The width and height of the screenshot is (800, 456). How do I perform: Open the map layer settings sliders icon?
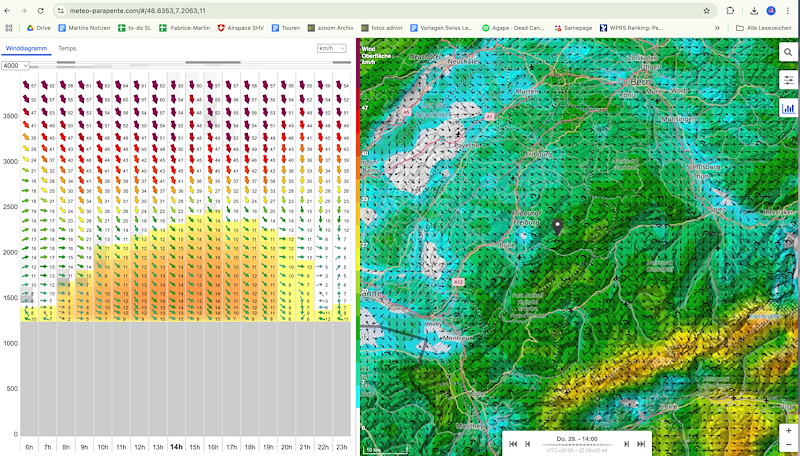[788, 79]
